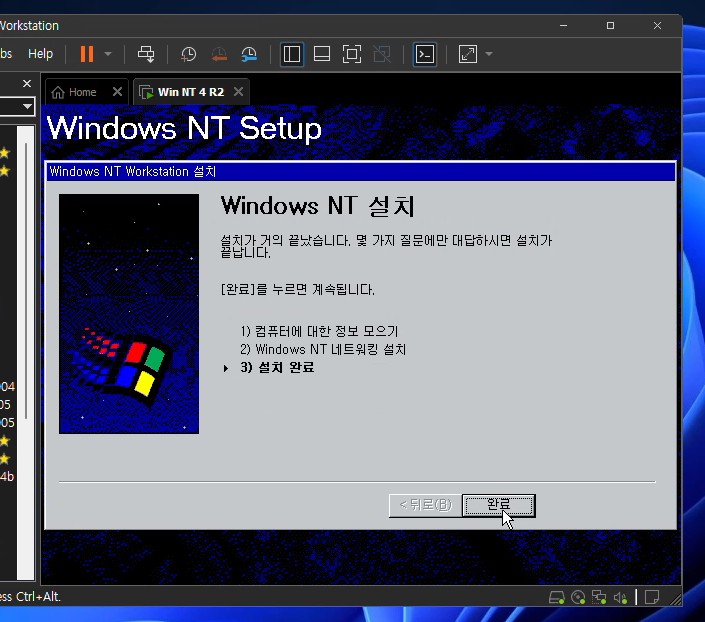The height and width of the screenshot is (622, 705).
Task: Click the '2) Windows NT 네트워킹 설치' step
Action: pyautogui.click(x=323, y=349)
